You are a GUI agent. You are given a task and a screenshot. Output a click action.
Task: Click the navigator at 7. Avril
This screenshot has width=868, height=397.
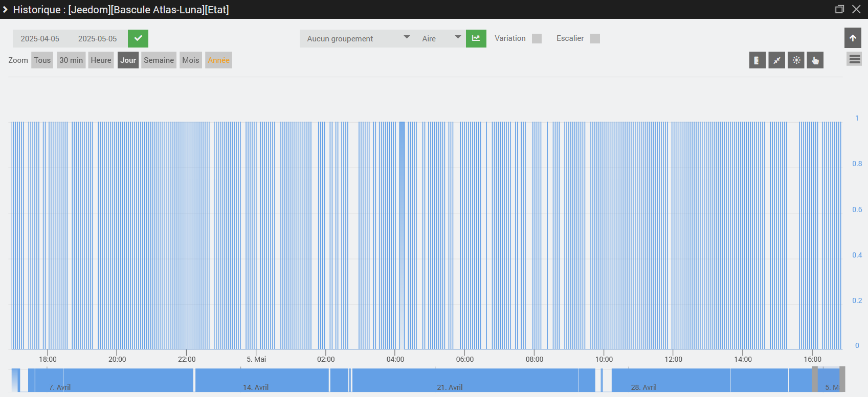click(60, 387)
